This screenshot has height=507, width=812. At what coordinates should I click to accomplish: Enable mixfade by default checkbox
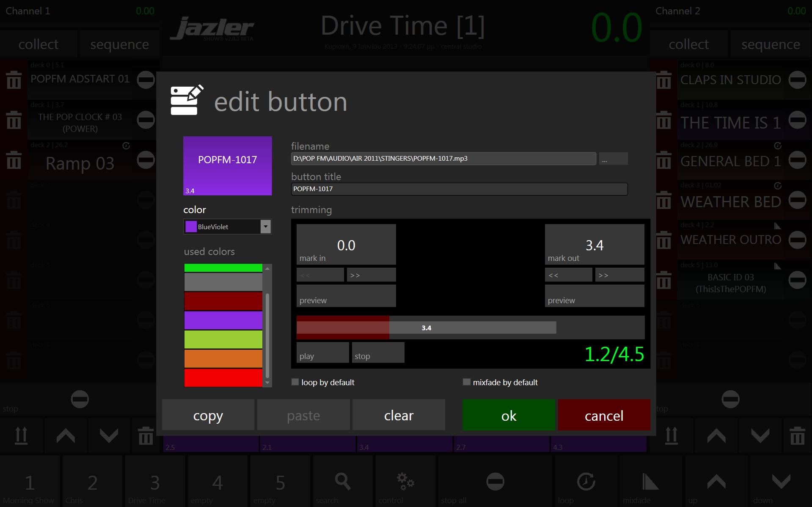click(x=466, y=382)
